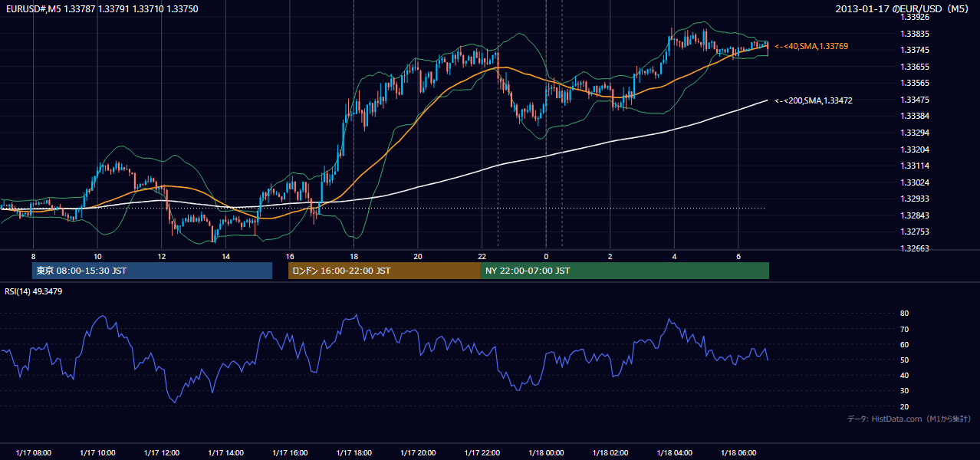Click the RSI(14) 49.3479 indicator label
980x460 pixels.
(33, 291)
